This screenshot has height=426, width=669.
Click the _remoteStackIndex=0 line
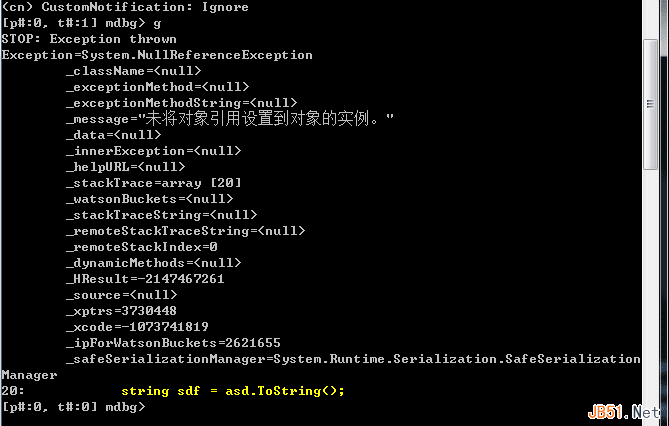(x=141, y=247)
